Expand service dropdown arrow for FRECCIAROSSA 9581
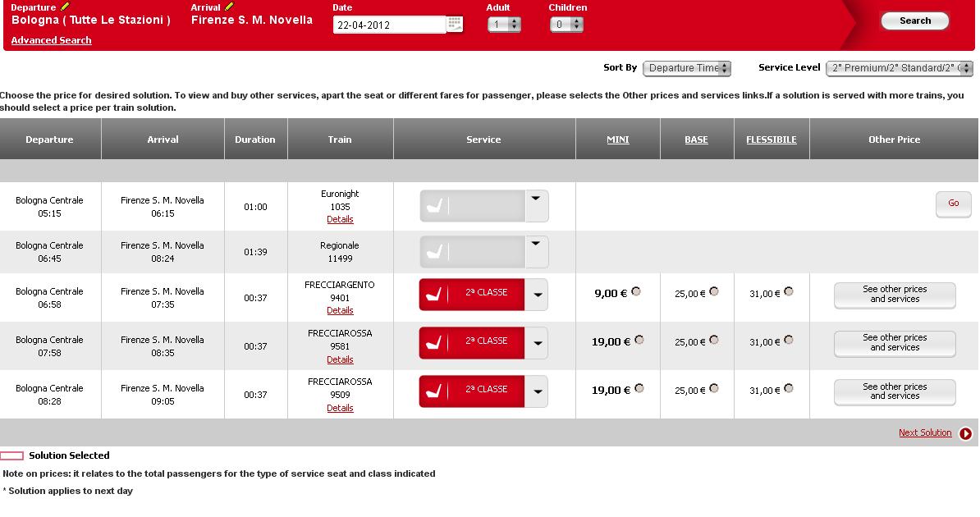 click(x=537, y=342)
